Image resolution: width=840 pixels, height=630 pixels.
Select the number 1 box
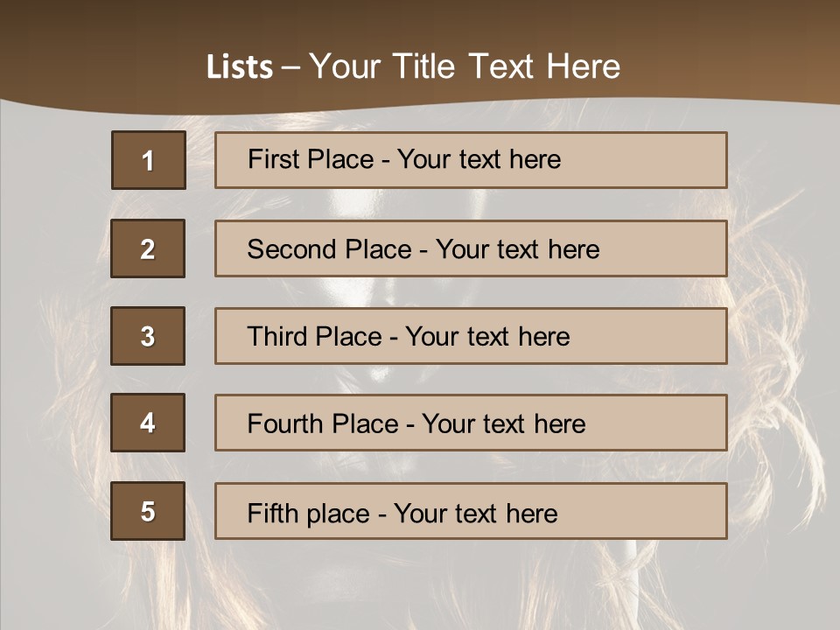pos(148,160)
